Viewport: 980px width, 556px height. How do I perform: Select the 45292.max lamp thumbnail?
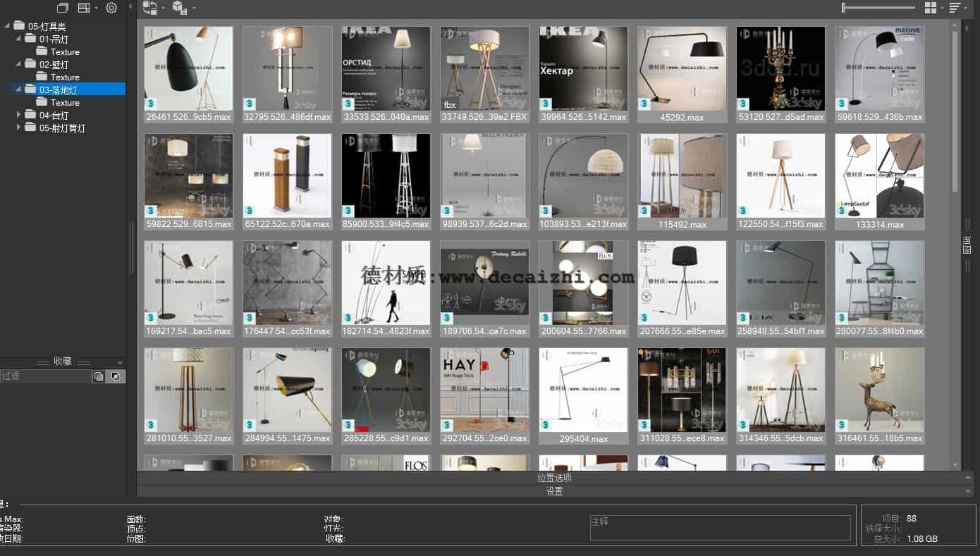(x=682, y=69)
